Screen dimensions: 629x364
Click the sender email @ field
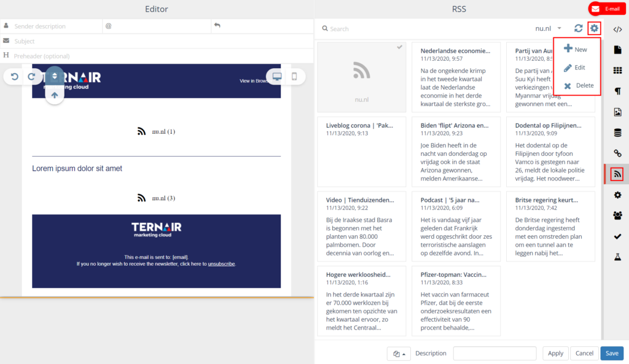157,26
